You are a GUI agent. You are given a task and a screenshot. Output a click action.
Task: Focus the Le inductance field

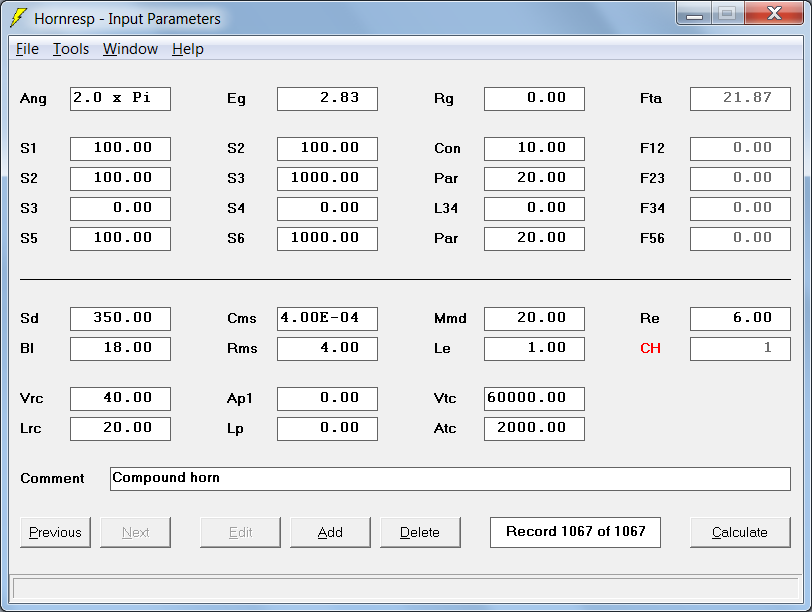click(x=534, y=349)
